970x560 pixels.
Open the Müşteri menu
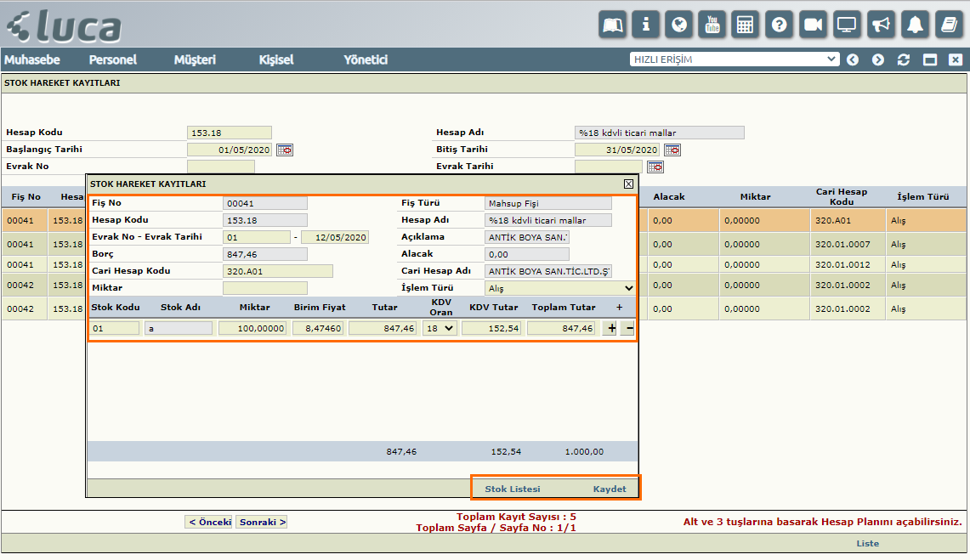pos(195,60)
